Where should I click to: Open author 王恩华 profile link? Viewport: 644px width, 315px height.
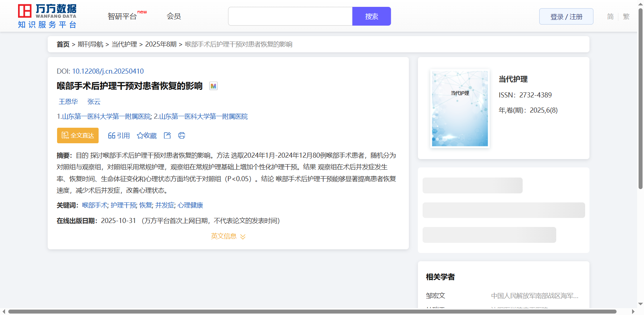pos(68,102)
